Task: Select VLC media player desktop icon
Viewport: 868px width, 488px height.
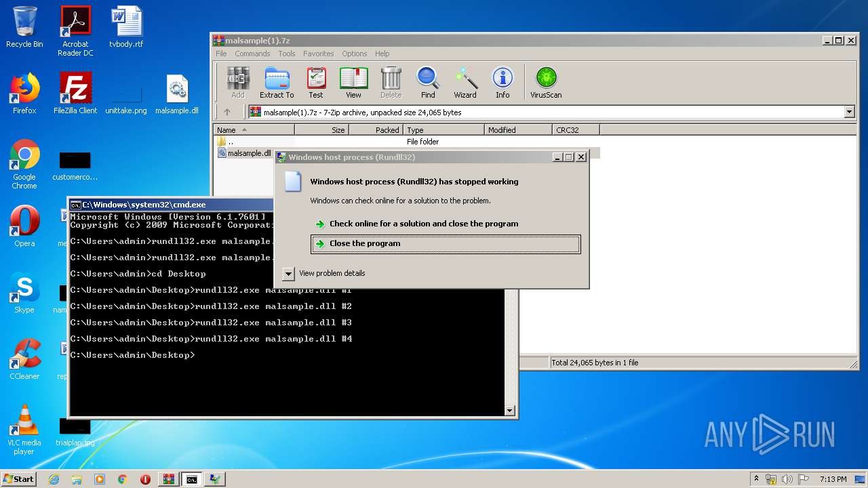Action: pyautogui.click(x=24, y=430)
